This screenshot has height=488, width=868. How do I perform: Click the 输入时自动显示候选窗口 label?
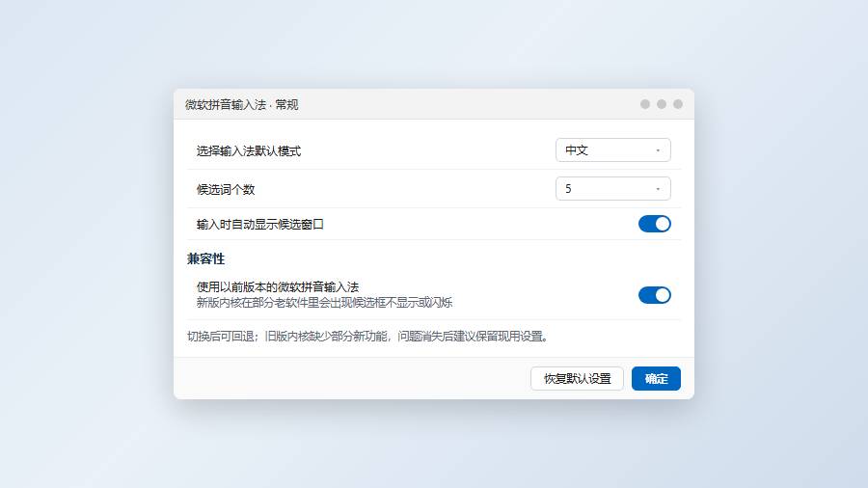pyautogui.click(x=260, y=224)
